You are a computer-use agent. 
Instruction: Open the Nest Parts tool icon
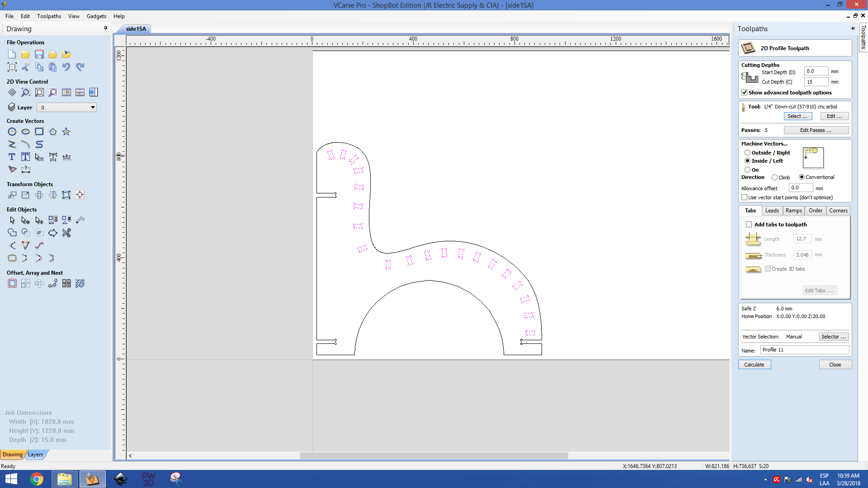pos(80,283)
